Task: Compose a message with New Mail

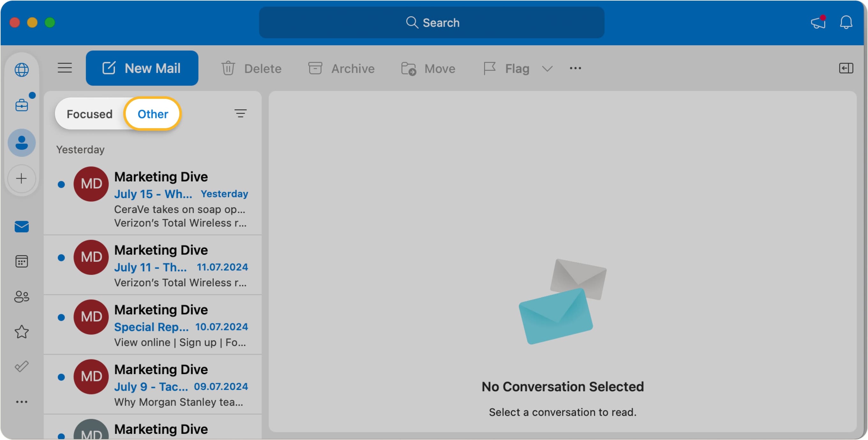Action: pos(142,68)
